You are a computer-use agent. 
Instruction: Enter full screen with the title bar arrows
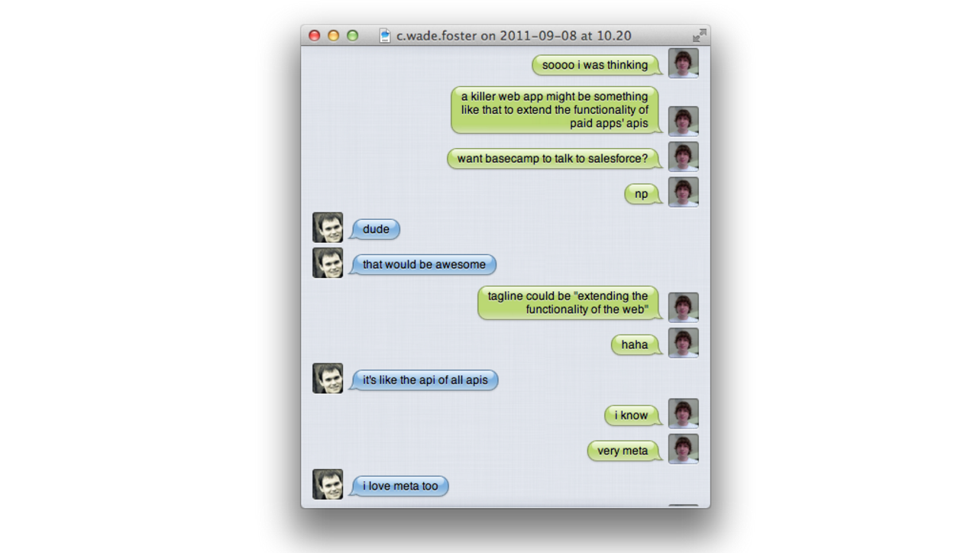coord(699,36)
